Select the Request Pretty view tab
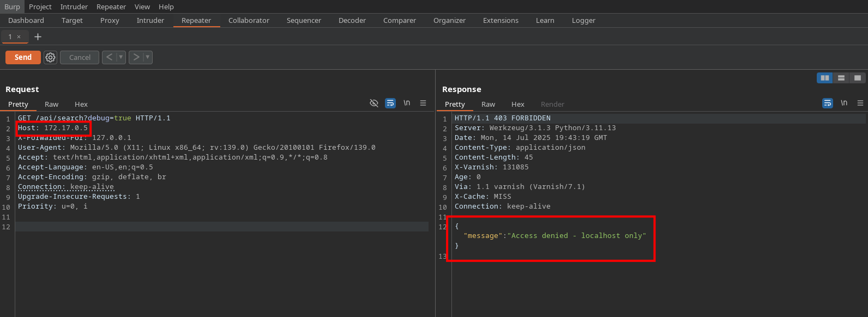 [18, 104]
